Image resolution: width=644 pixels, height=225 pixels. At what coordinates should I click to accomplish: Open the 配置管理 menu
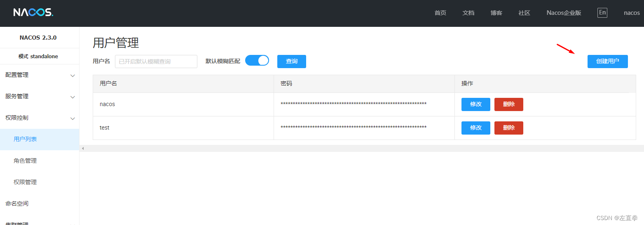tap(40, 75)
